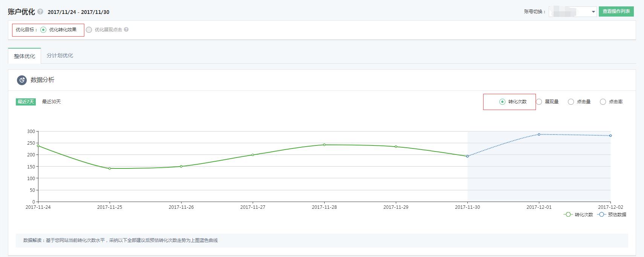Select the 点击量 metric radio button

coord(571,102)
